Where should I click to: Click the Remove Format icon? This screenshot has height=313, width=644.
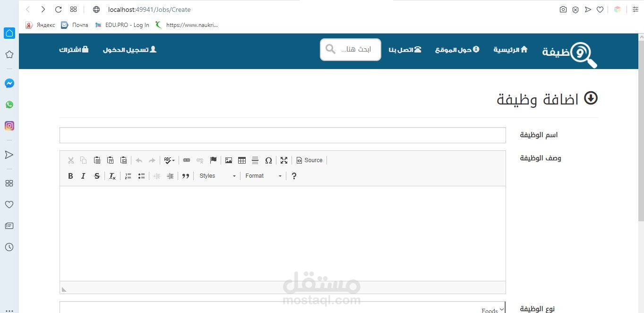pos(112,176)
